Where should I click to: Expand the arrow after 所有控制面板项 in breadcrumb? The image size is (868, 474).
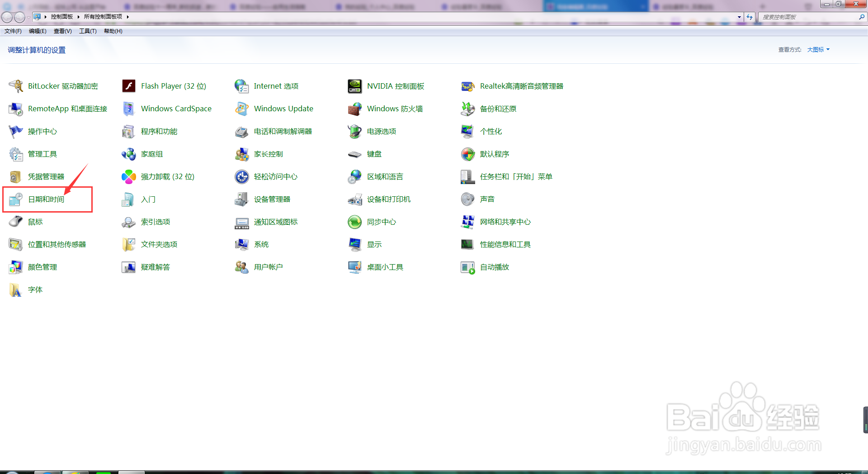(x=128, y=17)
